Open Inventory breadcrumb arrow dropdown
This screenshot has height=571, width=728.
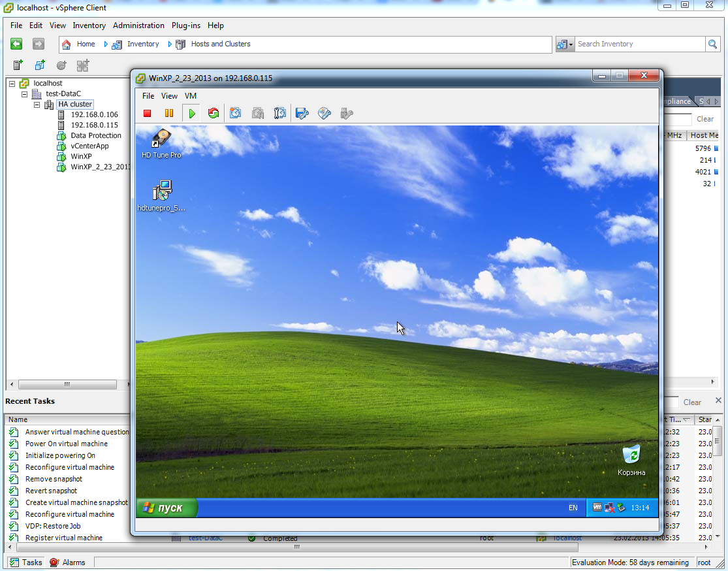pyautogui.click(x=170, y=44)
